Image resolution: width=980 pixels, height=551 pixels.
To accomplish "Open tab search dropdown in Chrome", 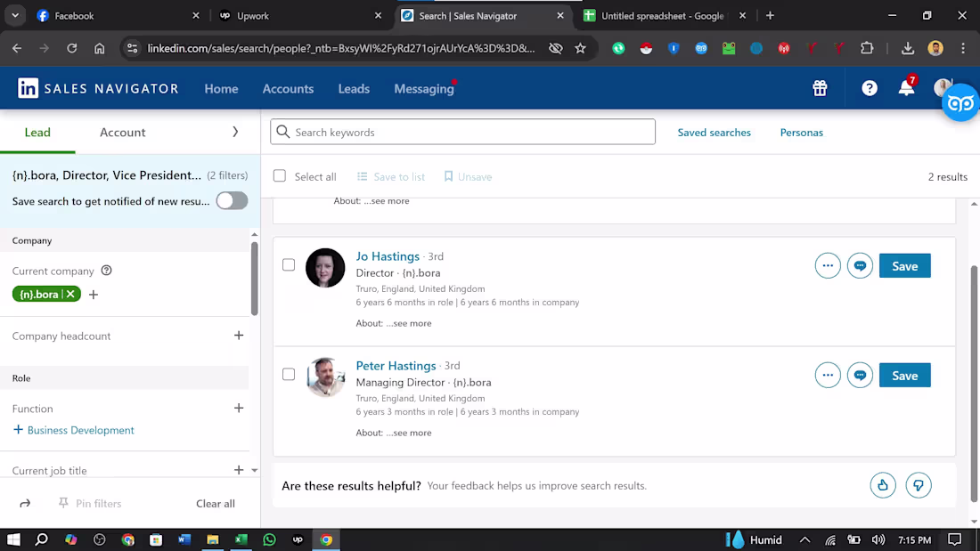I will tap(15, 16).
